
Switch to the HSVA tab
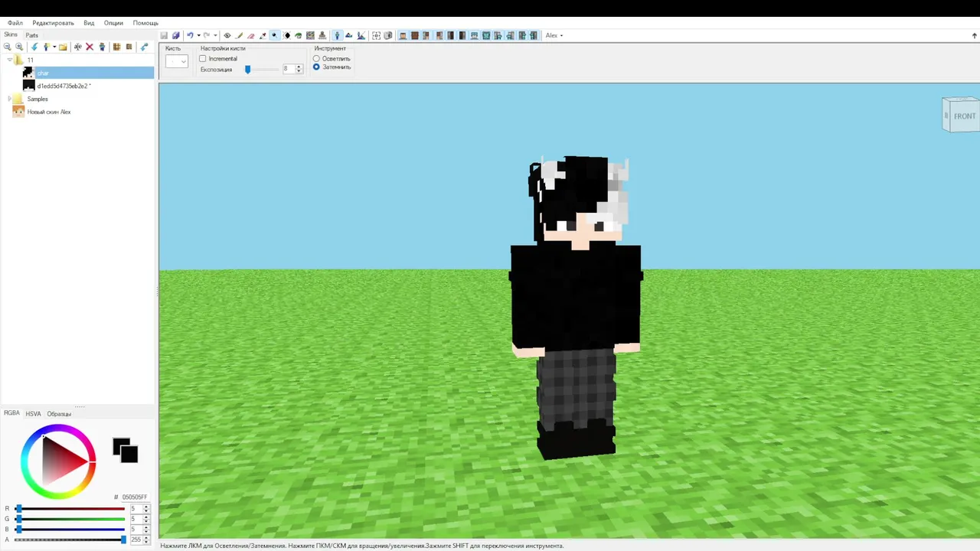coord(33,414)
